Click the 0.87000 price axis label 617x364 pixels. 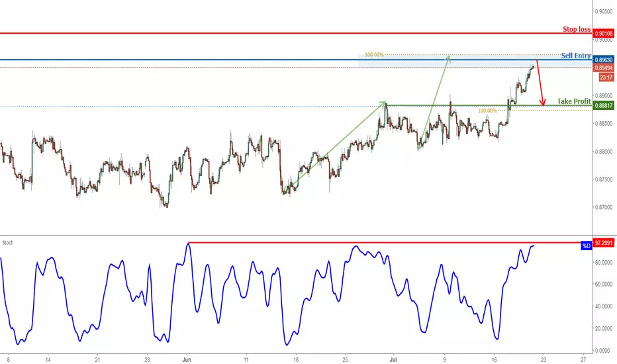(x=604, y=207)
